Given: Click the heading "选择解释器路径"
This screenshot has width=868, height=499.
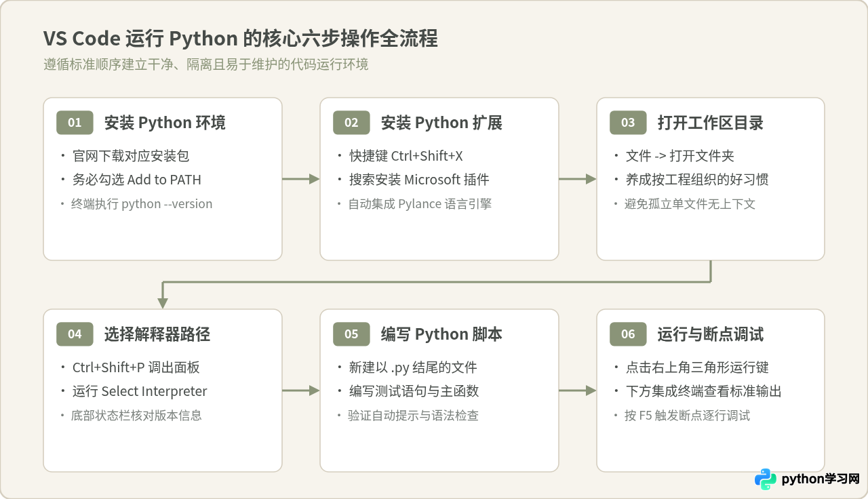Looking at the screenshot, I should pyautogui.click(x=157, y=334).
